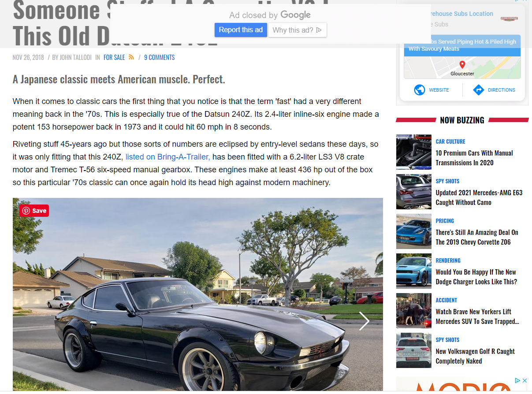This screenshot has width=532, height=394.
Task: Click the Pinterest Save button on photo
Action: (34, 211)
